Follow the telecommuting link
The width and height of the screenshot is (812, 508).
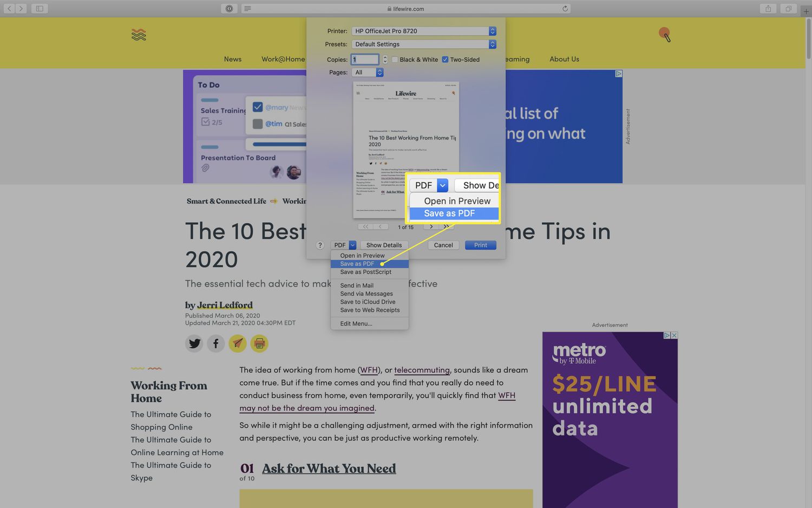(x=422, y=370)
